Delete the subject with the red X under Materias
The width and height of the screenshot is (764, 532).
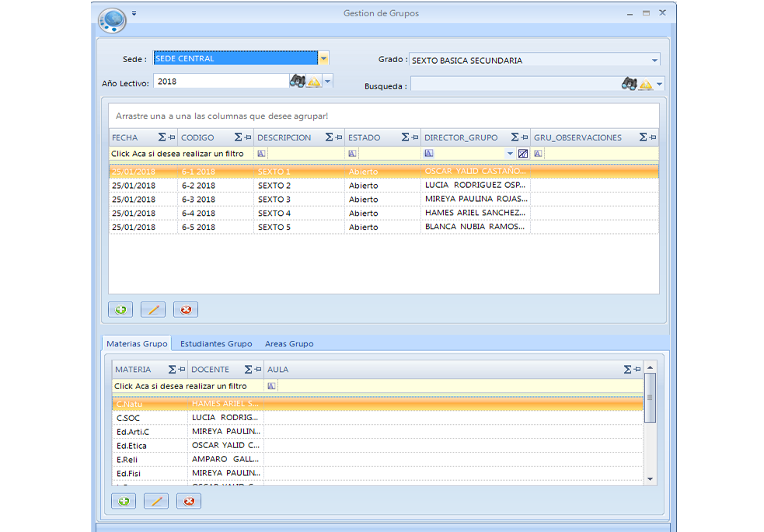189,502
